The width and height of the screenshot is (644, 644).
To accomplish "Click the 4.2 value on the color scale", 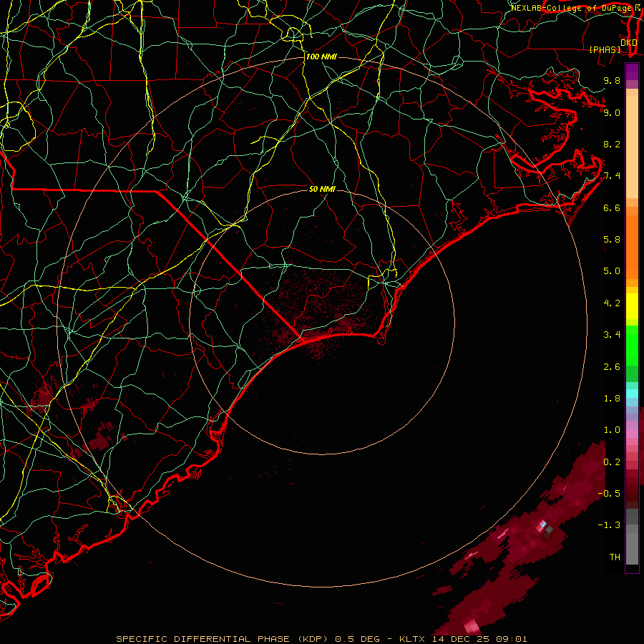I will coord(612,303).
